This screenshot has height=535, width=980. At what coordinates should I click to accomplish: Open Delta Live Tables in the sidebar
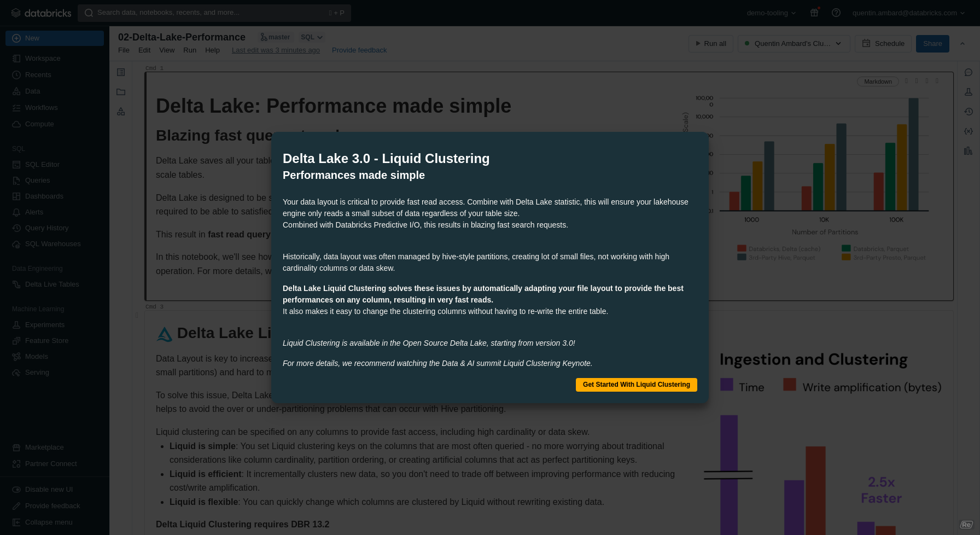pyautogui.click(x=52, y=284)
